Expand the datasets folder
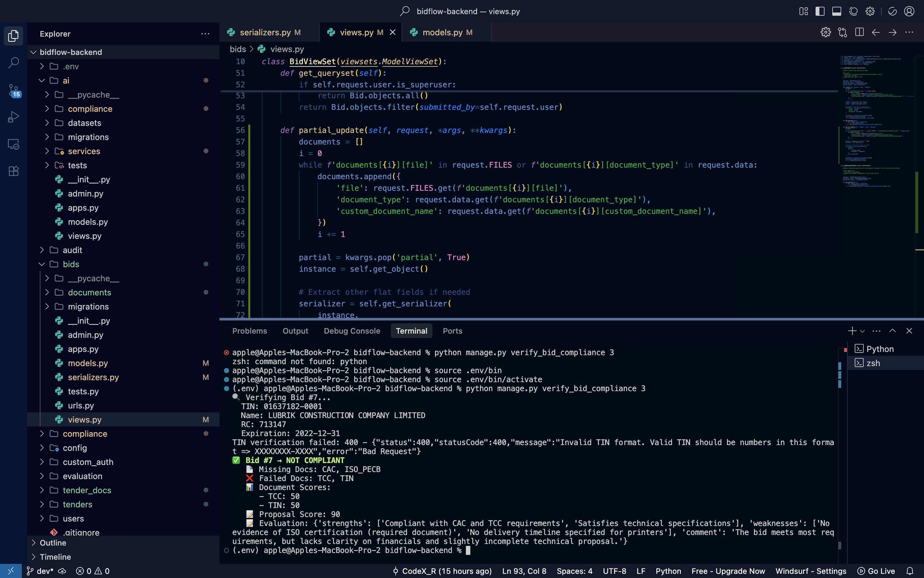 123,123
